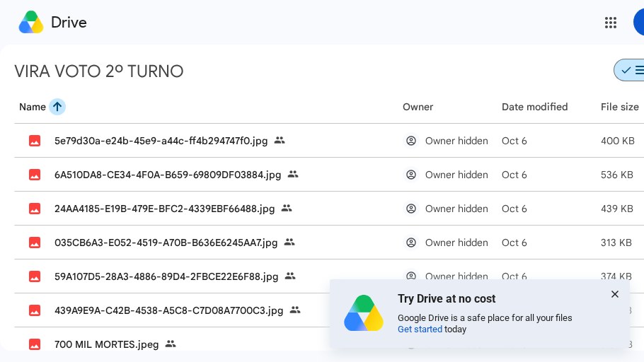
Task: Click owner avatar icon in 24AA4185-E19B row
Action: point(410,209)
